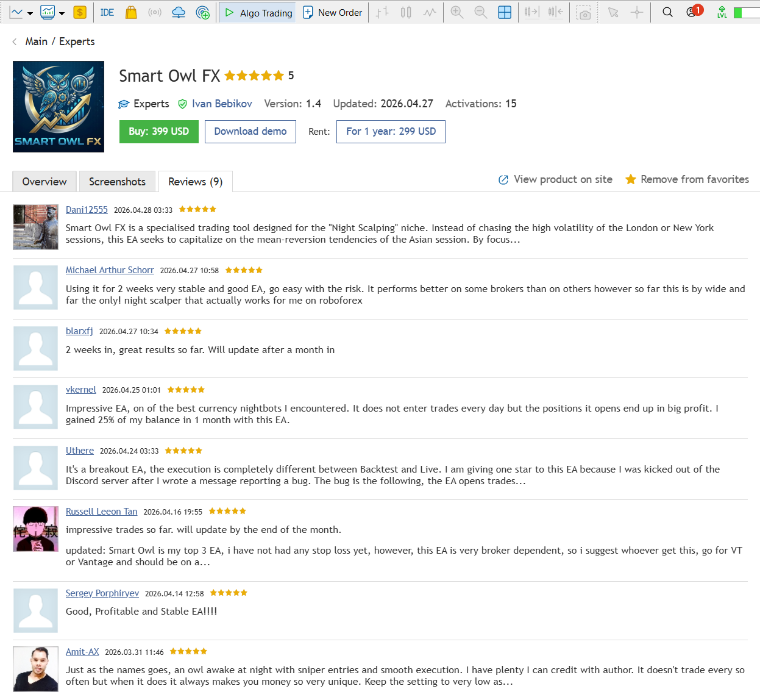Click View product on site

[x=555, y=179]
